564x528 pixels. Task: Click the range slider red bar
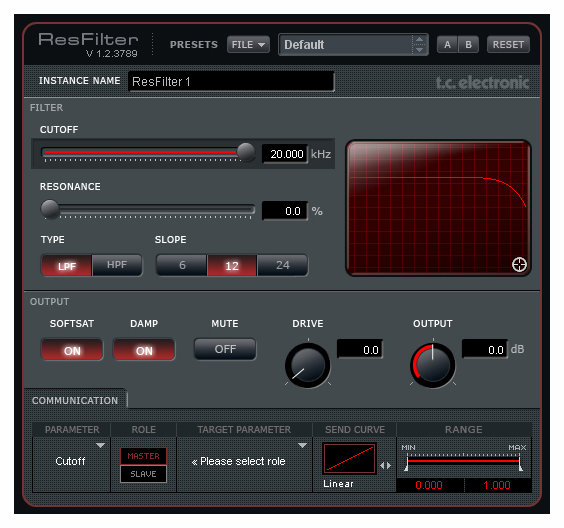pyautogui.click(x=463, y=461)
